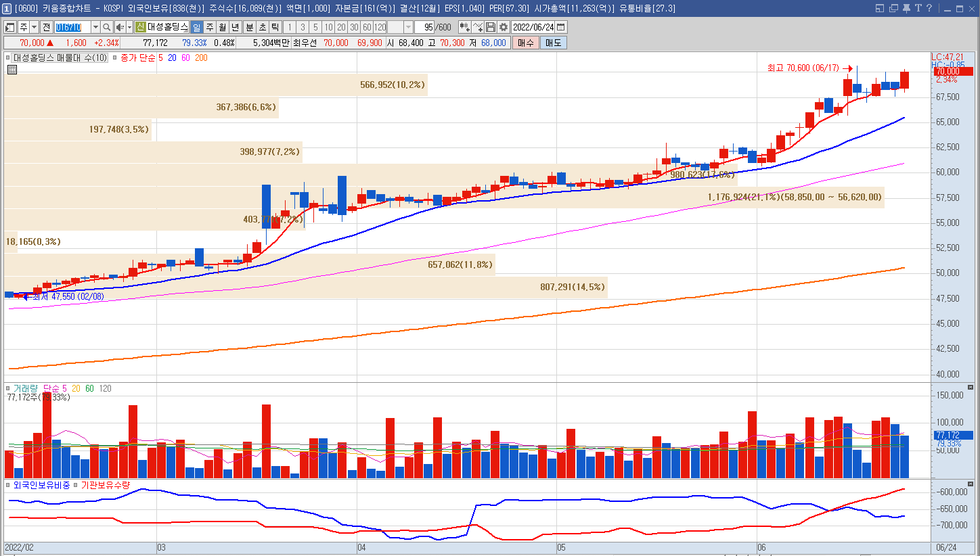Click the 매도 sell button
The height and width of the screenshot is (556, 980).
pyautogui.click(x=553, y=43)
